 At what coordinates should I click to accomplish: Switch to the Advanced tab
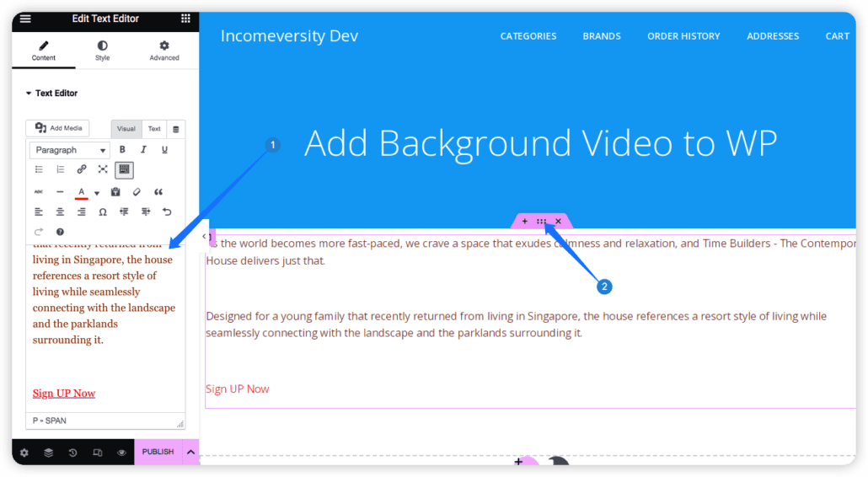[x=163, y=51]
